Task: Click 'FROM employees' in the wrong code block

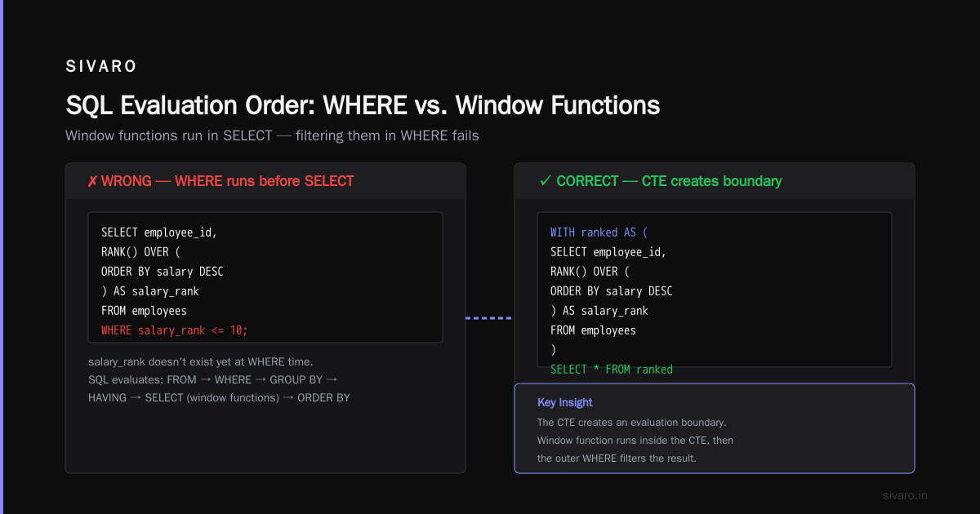Action: coord(144,311)
